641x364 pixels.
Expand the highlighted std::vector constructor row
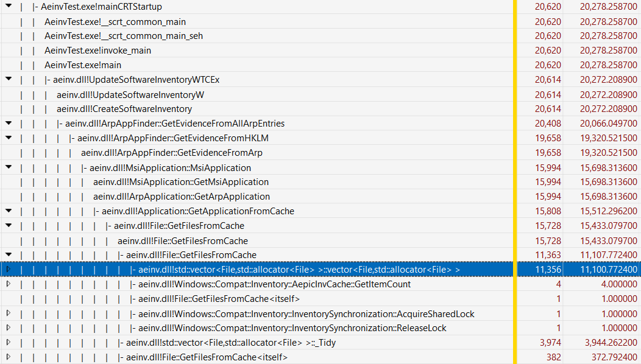click(8, 269)
